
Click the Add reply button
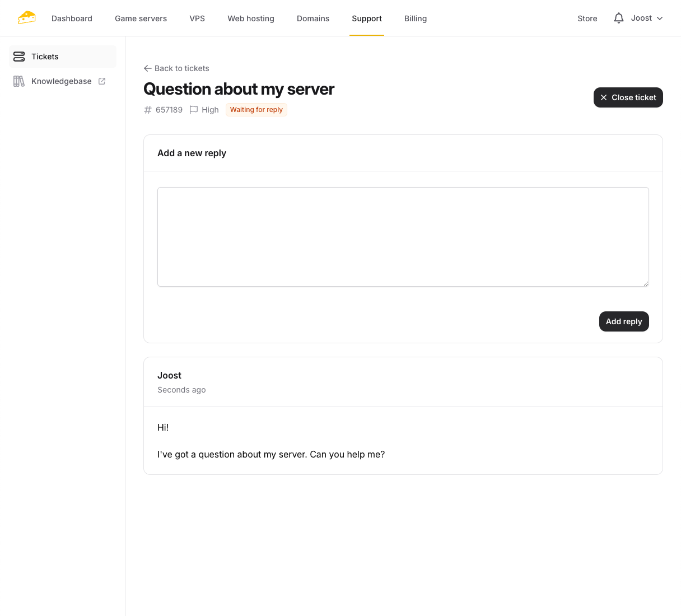[x=624, y=321]
